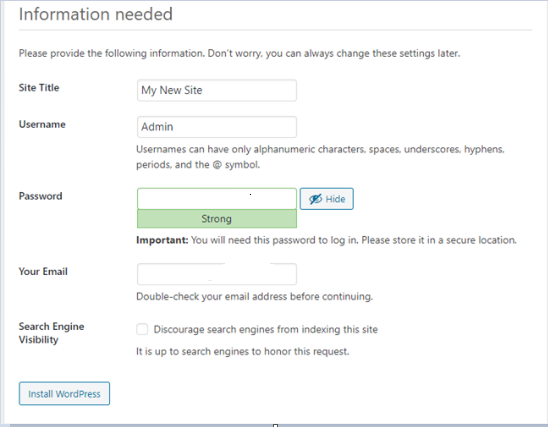The width and height of the screenshot is (548, 427).
Task: Click the Password label
Action: pos(40,196)
